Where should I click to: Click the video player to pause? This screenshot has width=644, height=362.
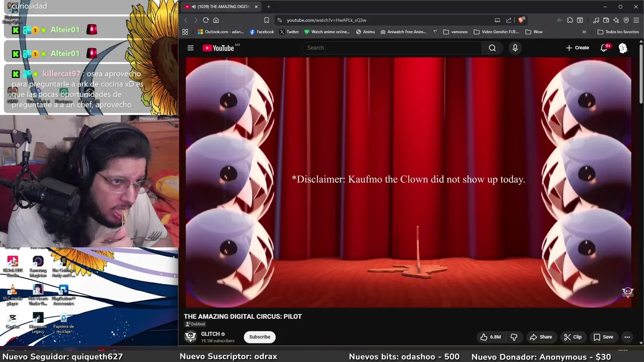[410, 182]
